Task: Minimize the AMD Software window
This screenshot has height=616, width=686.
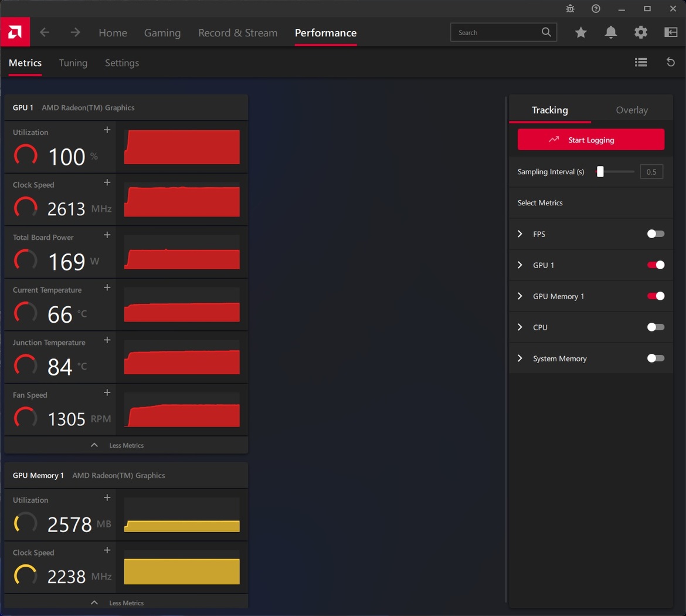Action: (x=622, y=9)
